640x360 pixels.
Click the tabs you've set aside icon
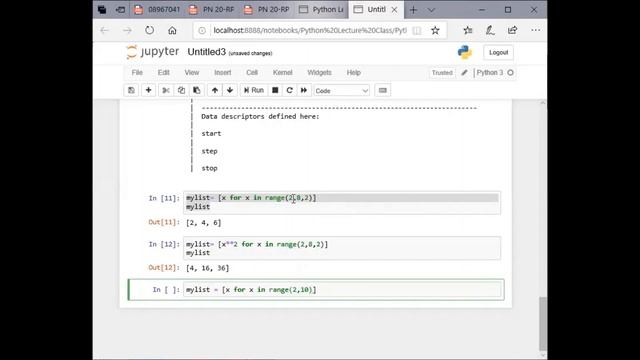102,9
